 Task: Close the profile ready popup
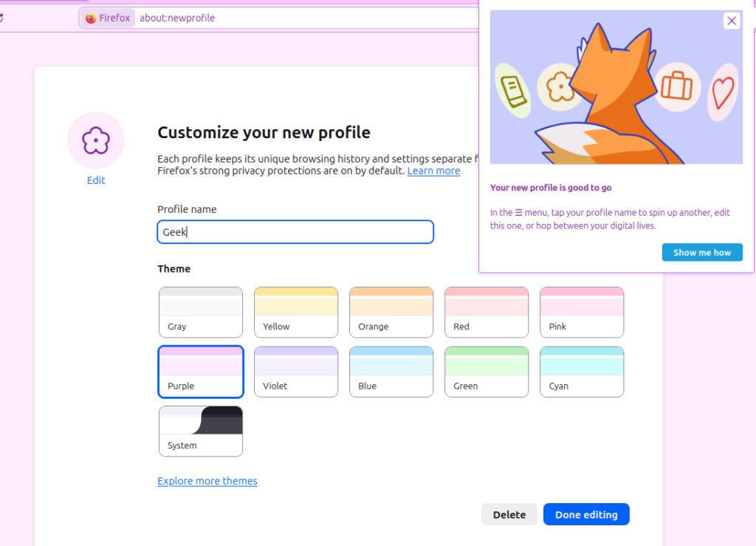click(732, 20)
